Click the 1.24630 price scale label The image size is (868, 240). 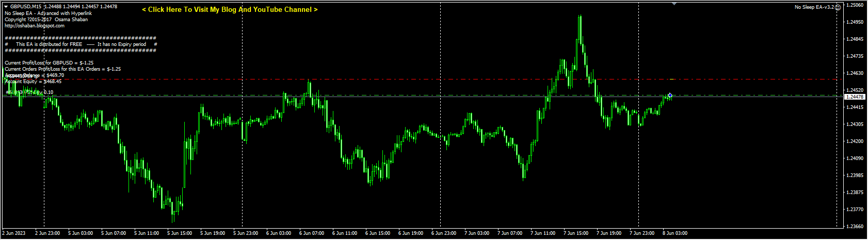tap(855, 73)
